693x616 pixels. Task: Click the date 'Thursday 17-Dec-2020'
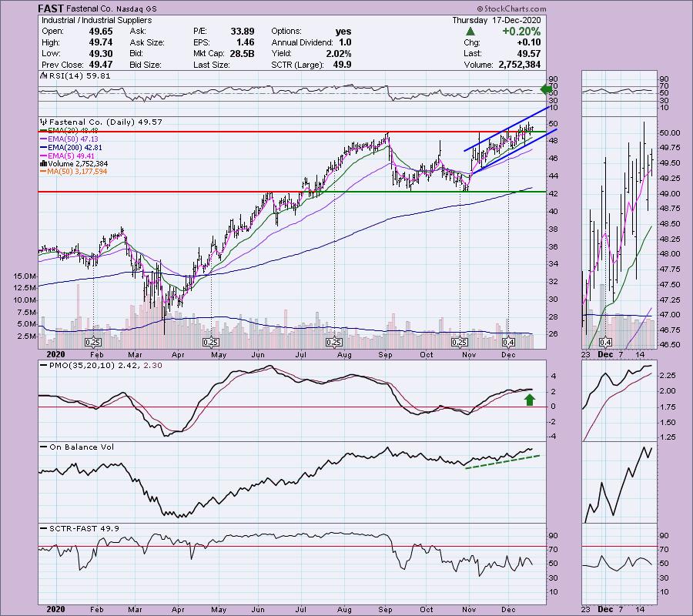coord(497,20)
